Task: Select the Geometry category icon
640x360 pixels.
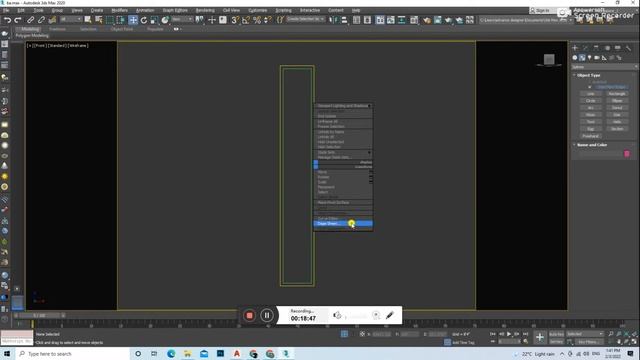Action: [575, 58]
